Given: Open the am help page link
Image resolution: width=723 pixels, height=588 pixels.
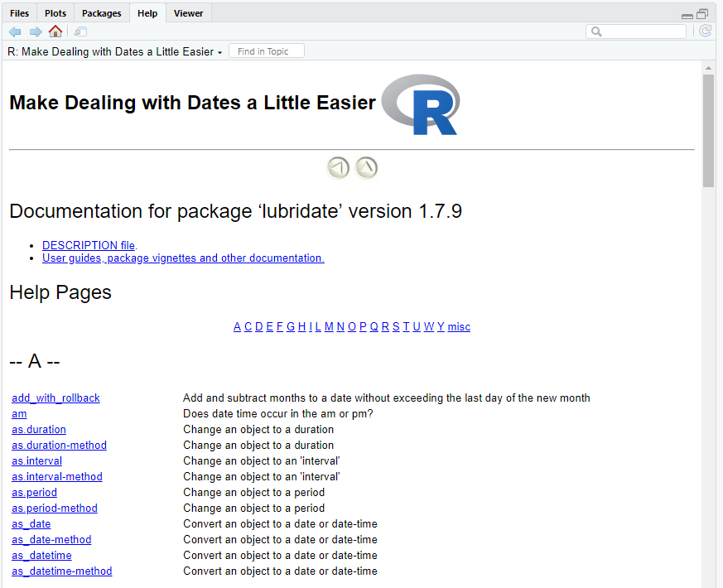Looking at the screenshot, I should tap(19, 414).
